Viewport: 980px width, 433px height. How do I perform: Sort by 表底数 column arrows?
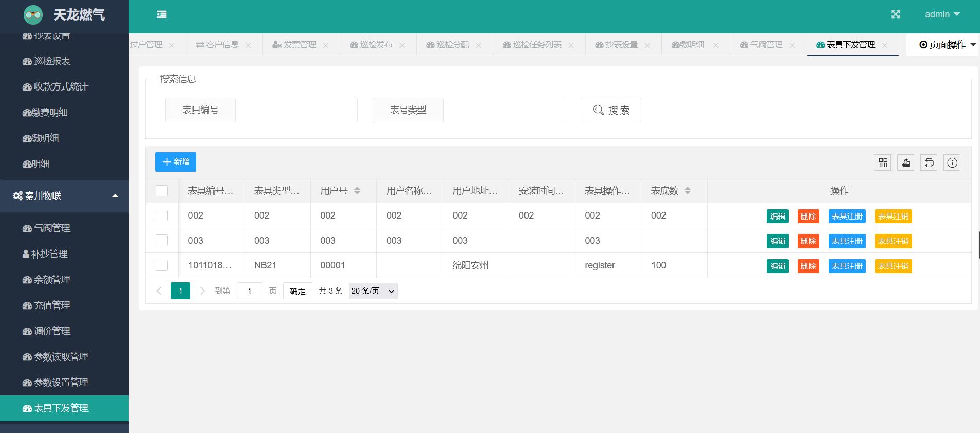pos(688,191)
